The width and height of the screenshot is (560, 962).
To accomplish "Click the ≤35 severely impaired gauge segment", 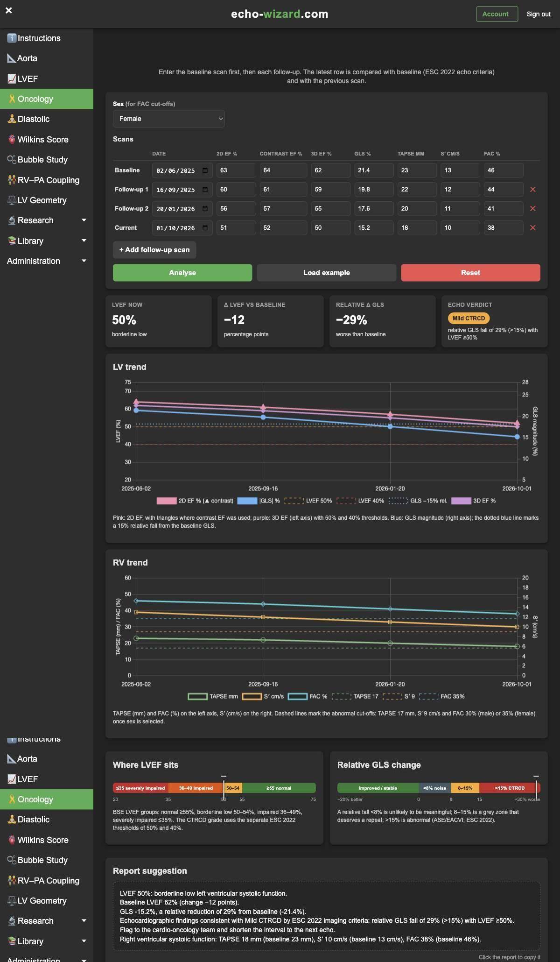I will [140, 788].
